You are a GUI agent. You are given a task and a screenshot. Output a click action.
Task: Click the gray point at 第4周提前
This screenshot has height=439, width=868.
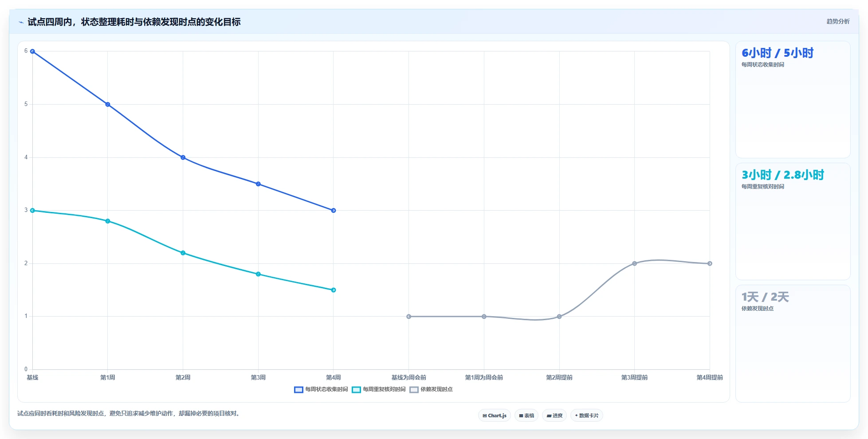[710, 263]
